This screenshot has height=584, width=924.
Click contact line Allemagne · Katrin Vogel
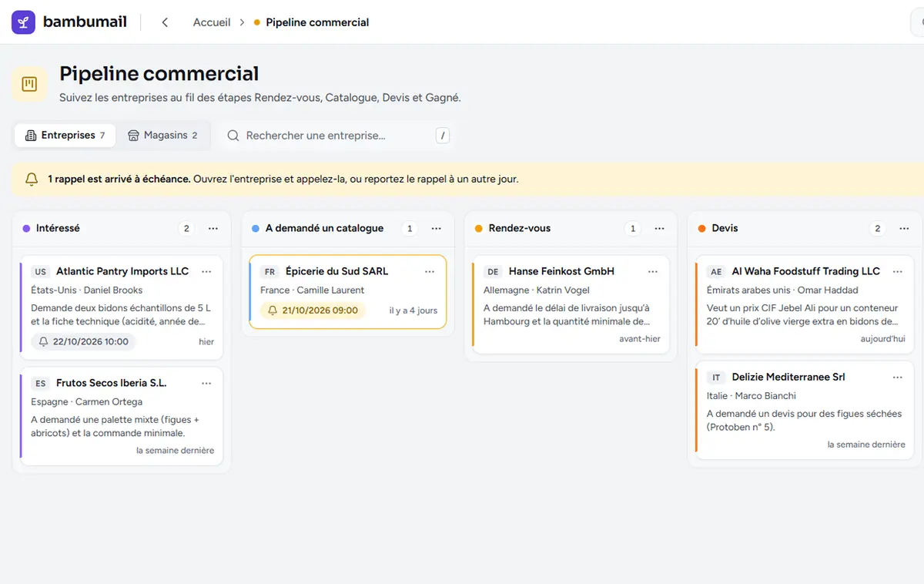pos(537,290)
